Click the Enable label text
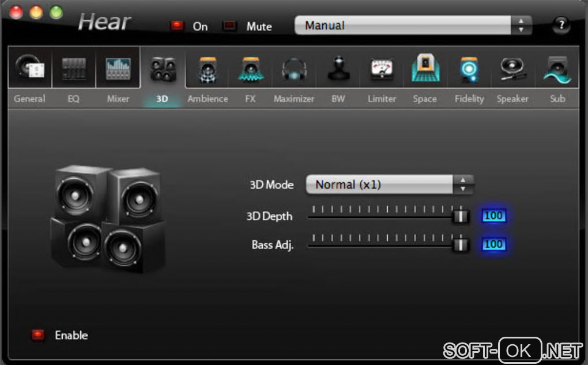588x365 pixels. click(71, 335)
